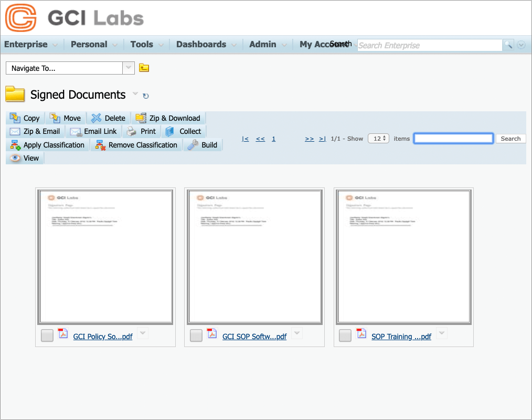
Task: Click the Remove Classification icon
Action: coord(100,145)
